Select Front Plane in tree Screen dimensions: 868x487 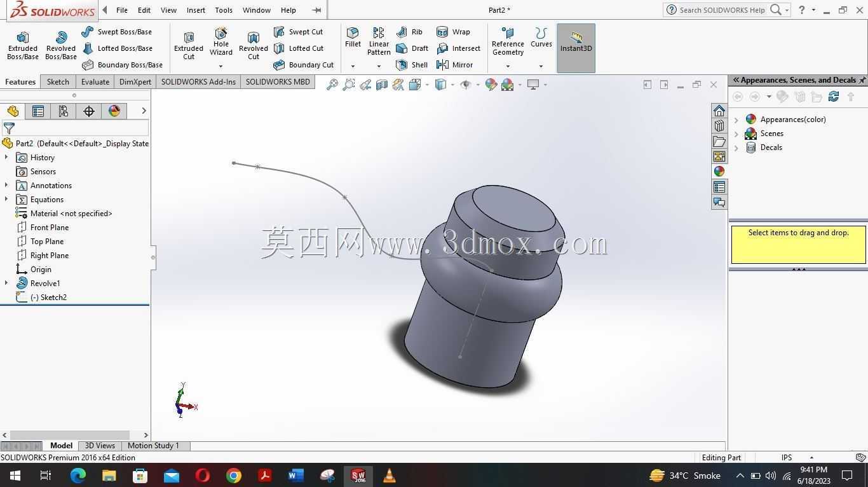50,228
